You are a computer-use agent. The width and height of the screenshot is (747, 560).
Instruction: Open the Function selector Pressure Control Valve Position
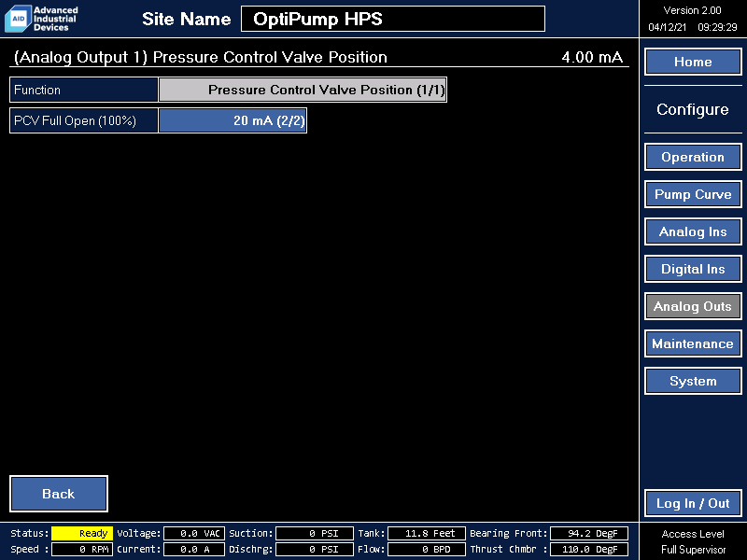[x=303, y=90]
